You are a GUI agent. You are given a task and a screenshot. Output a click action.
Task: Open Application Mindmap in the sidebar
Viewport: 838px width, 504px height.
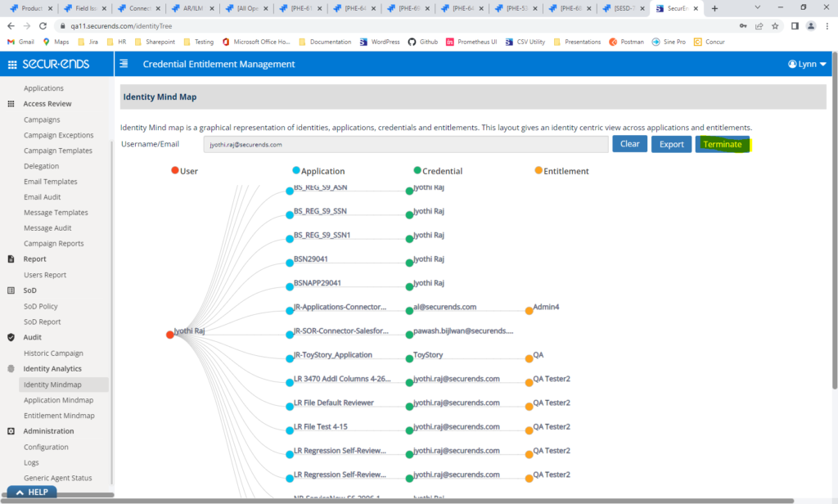(58, 400)
